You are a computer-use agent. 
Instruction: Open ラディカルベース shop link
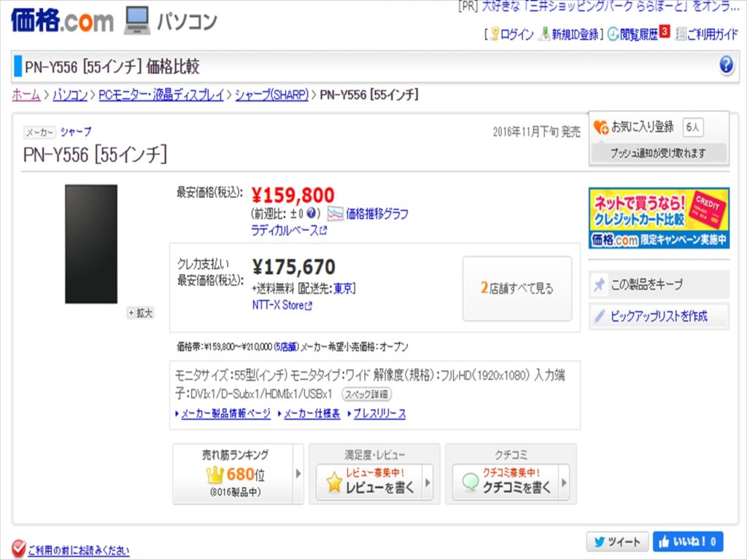[285, 230]
